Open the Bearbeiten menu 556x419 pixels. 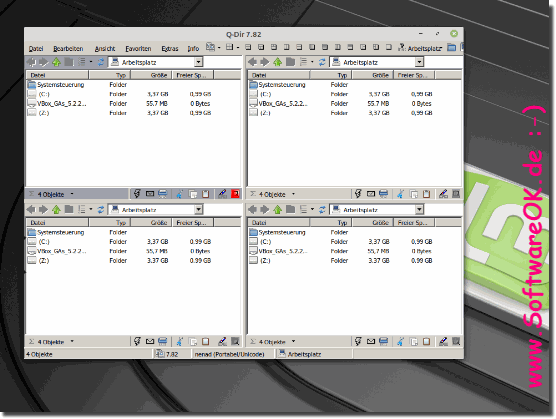coord(68,49)
